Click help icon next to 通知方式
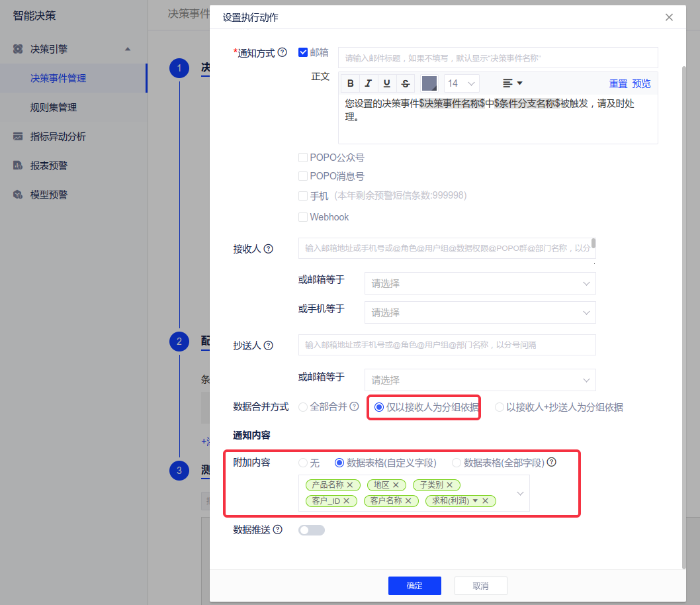The height and width of the screenshot is (605, 700). pos(283,53)
